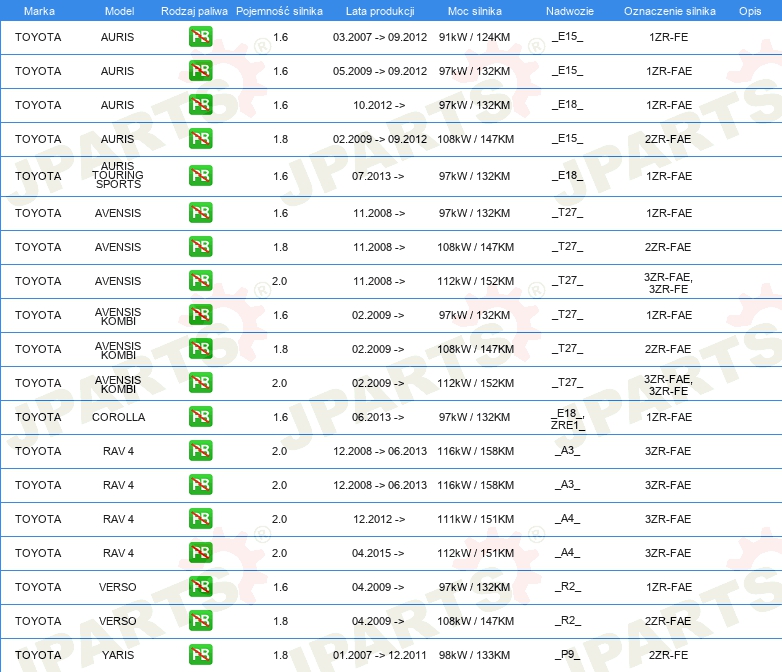The height and width of the screenshot is (672, 782).
Task: Click the fuel icon in the Auris 1.8 2ZR-FAE row
Action: tap(200, 138)
